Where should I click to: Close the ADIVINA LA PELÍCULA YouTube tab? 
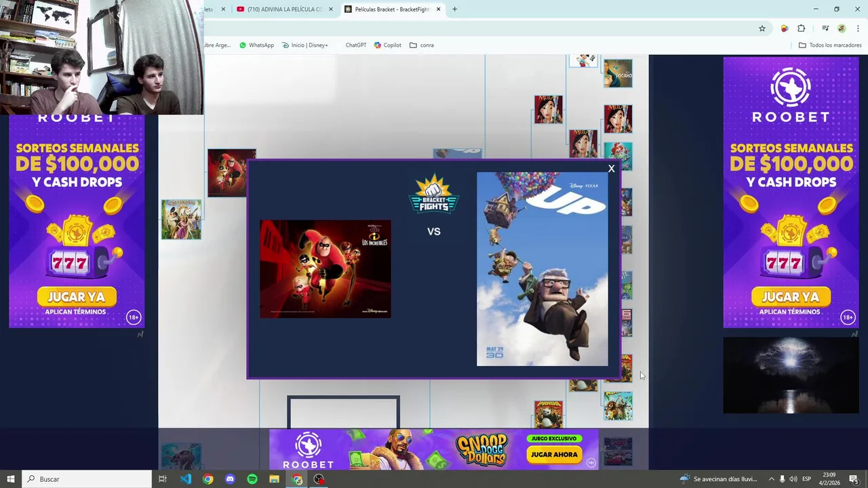click(x=331, y=9)
